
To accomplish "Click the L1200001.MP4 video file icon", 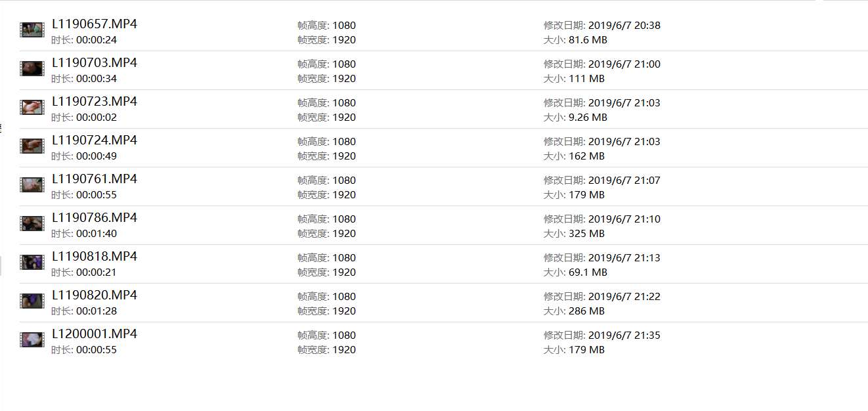I will point(32,339).
